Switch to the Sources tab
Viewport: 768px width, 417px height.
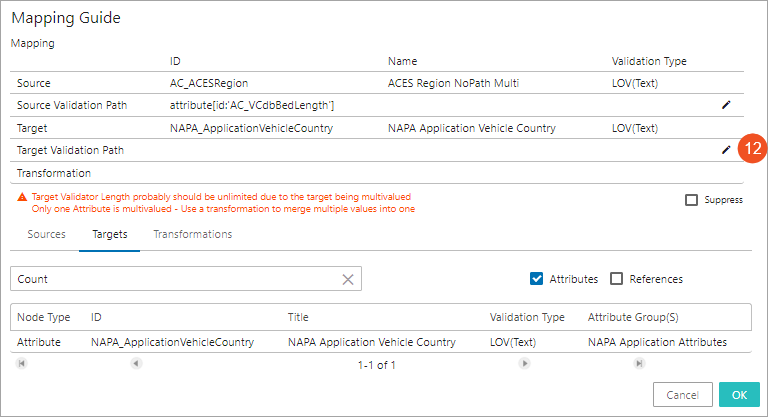[46, 234]
